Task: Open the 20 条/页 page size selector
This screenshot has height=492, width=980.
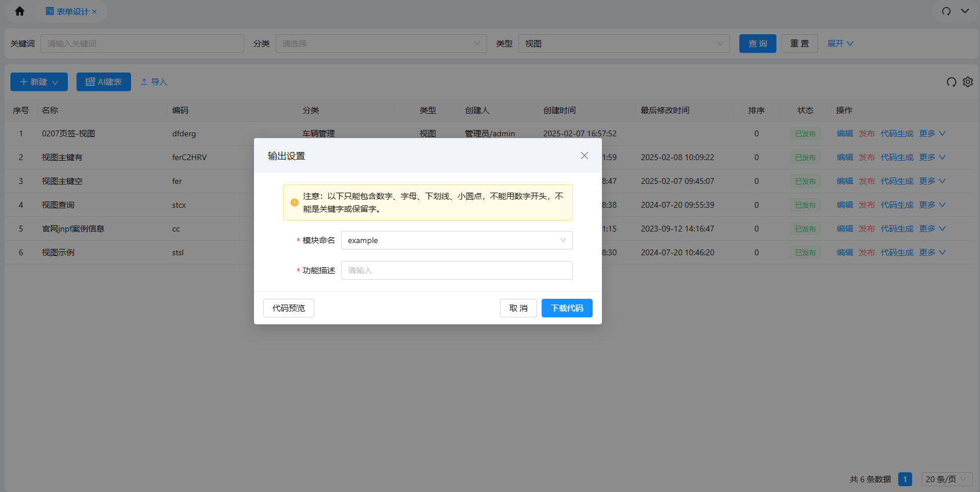Action: coord(946,479)
